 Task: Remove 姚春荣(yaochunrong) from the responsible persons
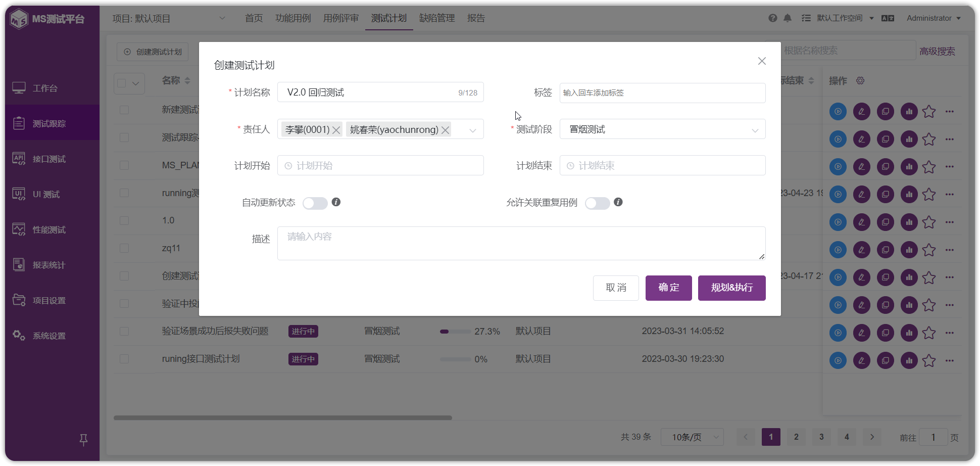pyautogui.click(x=445, y=130)
